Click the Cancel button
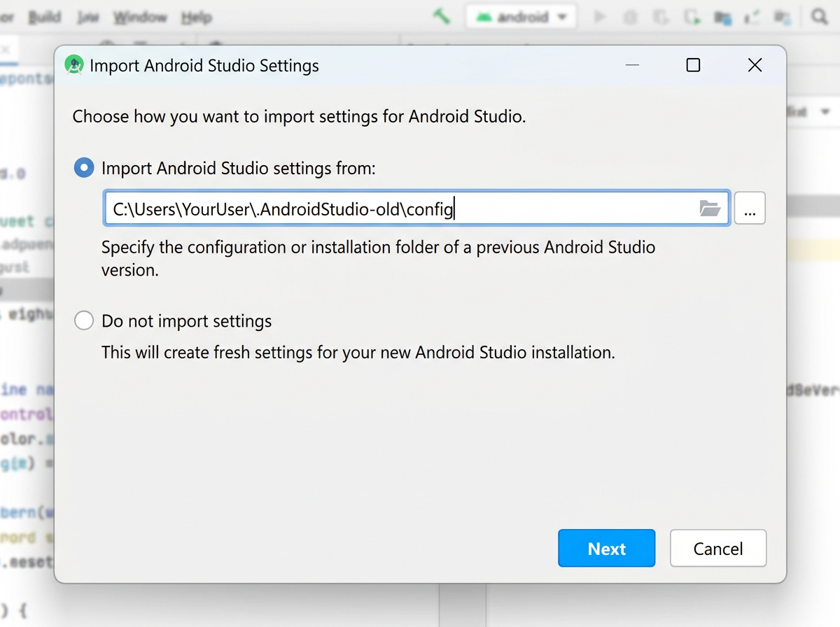Viewport: 840px width, 627px height. (x=718, y=548)
